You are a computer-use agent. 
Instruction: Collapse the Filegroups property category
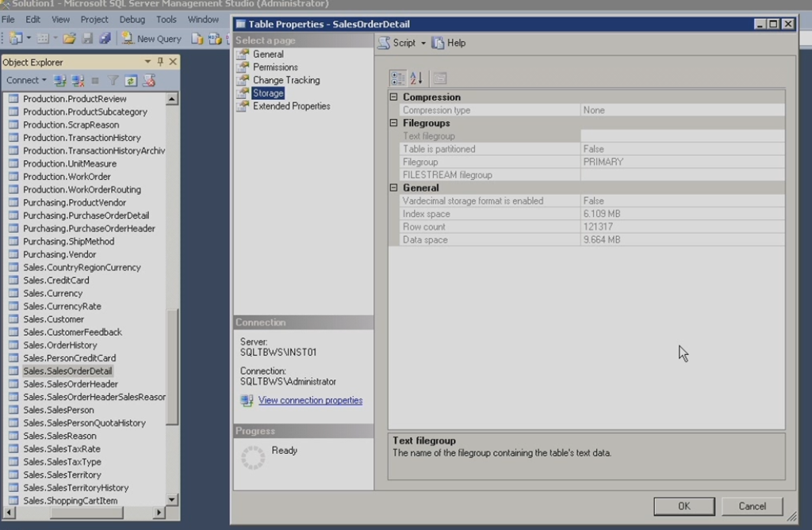[393, 123]
